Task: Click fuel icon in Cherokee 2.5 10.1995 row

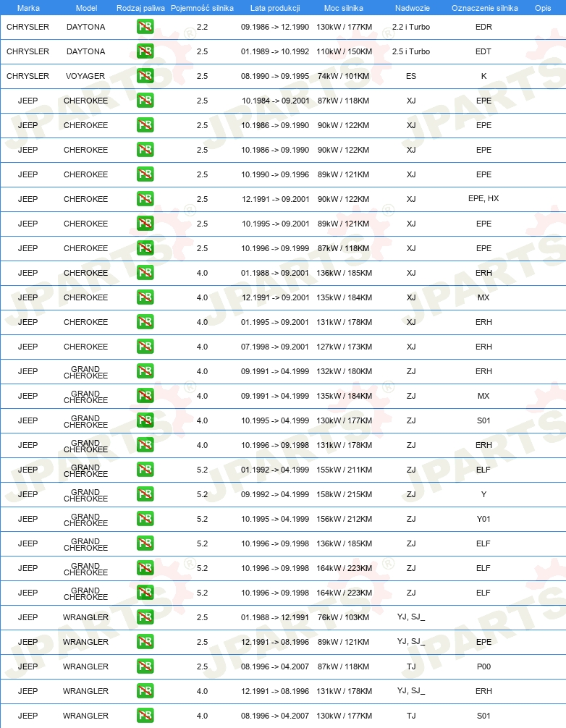Action: pos(145,224)
